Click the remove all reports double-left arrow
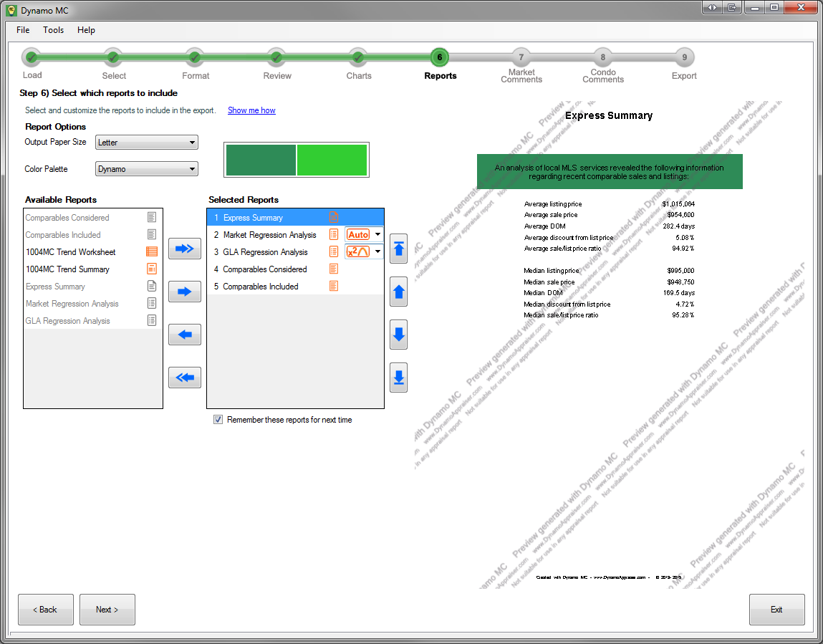This screenshot has height=644, width=823. (x=184, y=378)
